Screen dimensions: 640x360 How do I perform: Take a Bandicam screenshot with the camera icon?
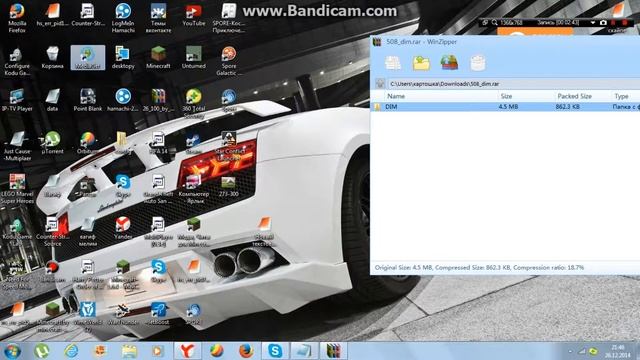tap(603, 23)
